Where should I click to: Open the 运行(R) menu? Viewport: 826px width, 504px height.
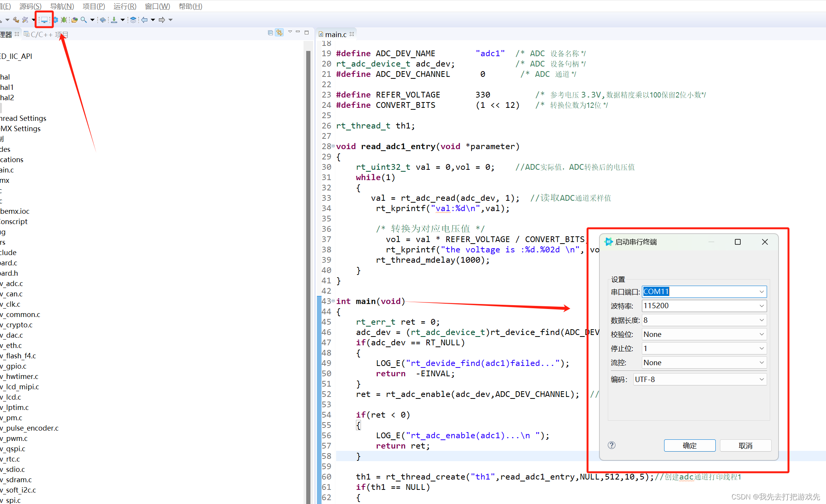click(125, 6)
